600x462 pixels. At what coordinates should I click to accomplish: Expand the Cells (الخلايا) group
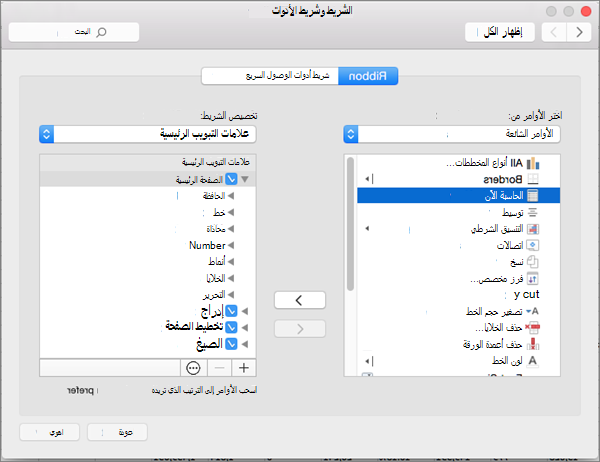[x=230, y=278]
